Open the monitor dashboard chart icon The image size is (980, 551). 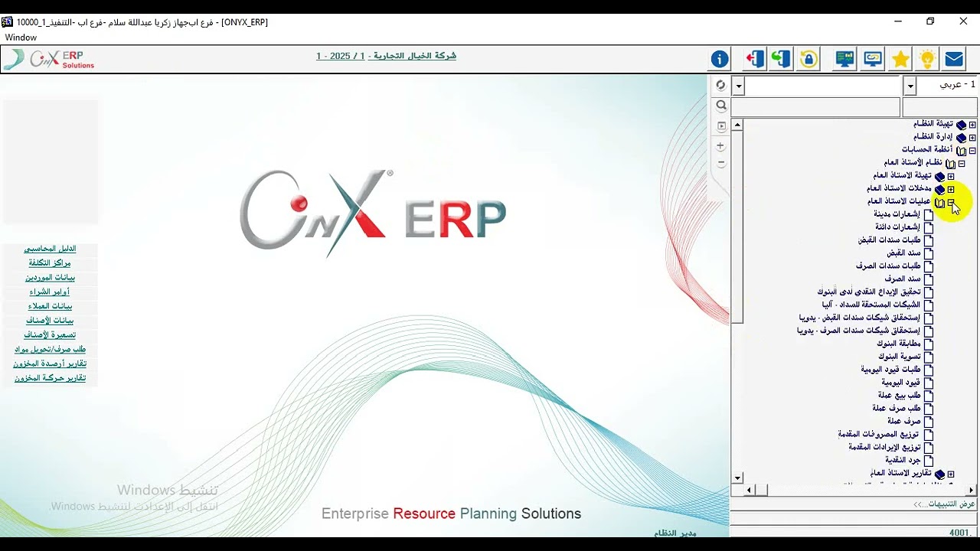click(845, 59)
